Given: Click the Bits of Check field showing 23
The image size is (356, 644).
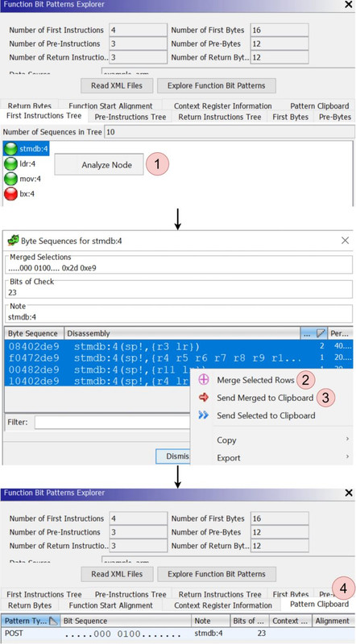Looking at the screenshot, I should coord(178,292).
